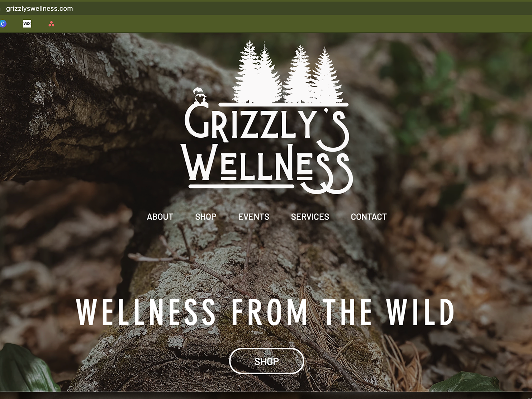
Task: Click the gnome icon atop the letter G
Action: [200, 95]
